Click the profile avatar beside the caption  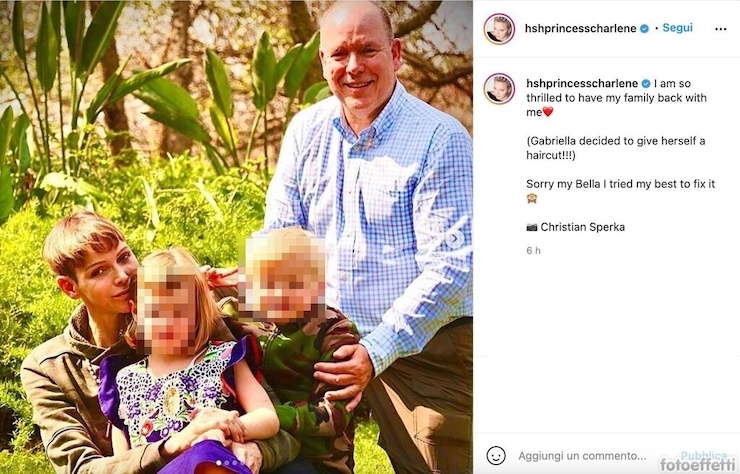coord(499,89)
